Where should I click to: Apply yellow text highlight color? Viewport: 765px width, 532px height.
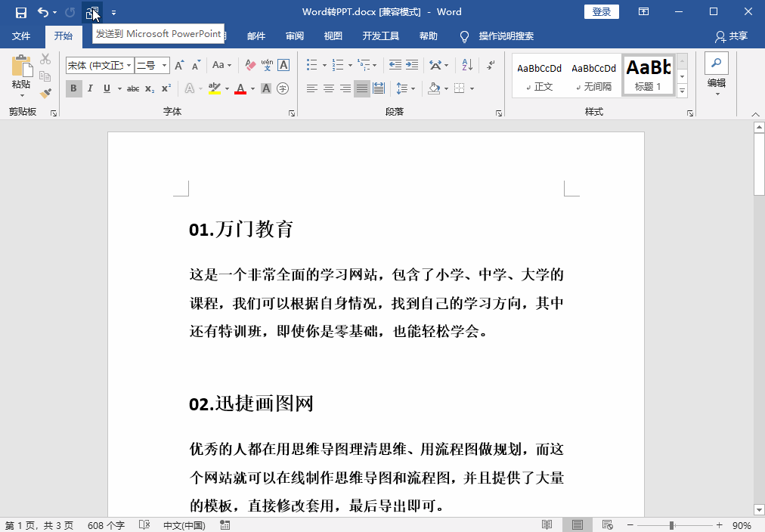[215, 88]
